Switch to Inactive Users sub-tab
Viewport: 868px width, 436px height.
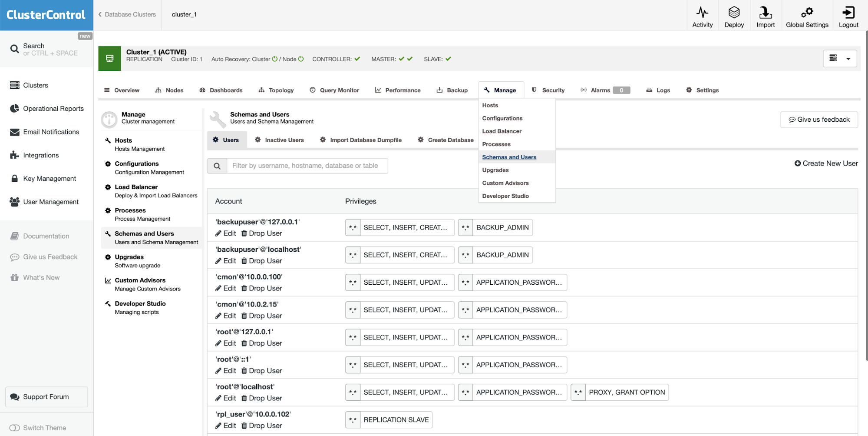point(279,140)
